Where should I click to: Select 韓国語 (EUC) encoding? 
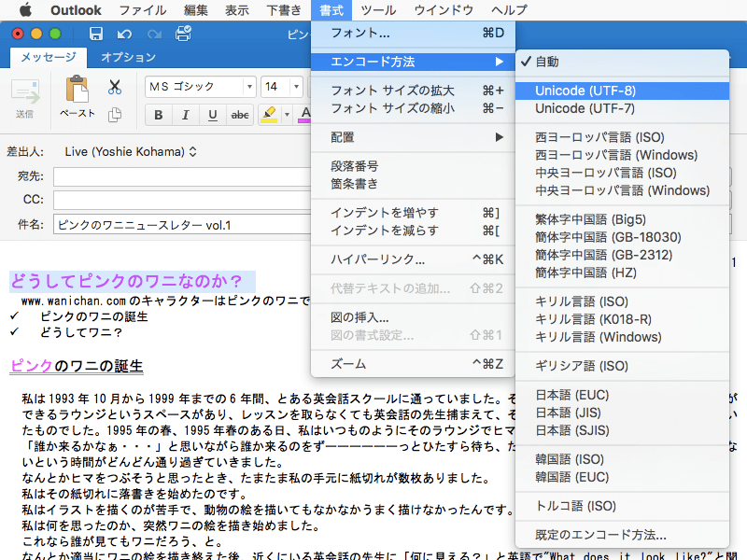tap(622, 477)
